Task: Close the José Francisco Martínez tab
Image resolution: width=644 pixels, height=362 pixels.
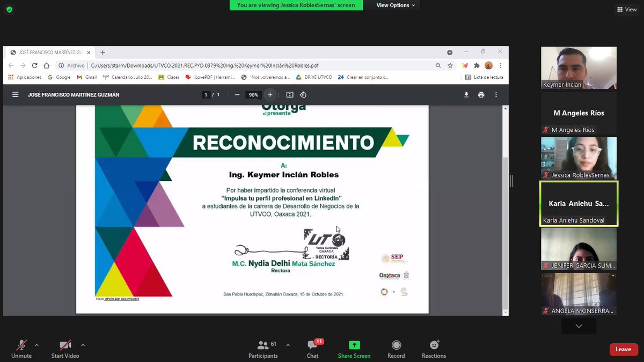Action: pos(88,53)
